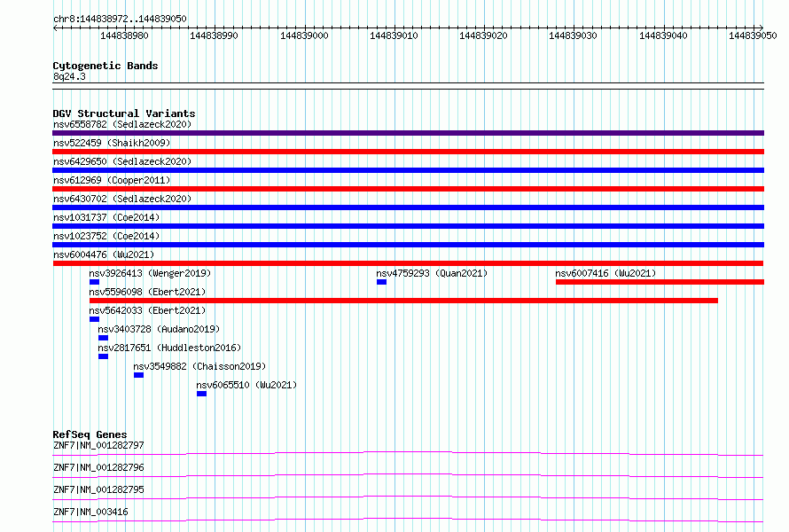Viewport: 789px width, 532px height.
Task: Select the ZNF7|NM_003416 magenta transcript line
Action: coord(408,520)
